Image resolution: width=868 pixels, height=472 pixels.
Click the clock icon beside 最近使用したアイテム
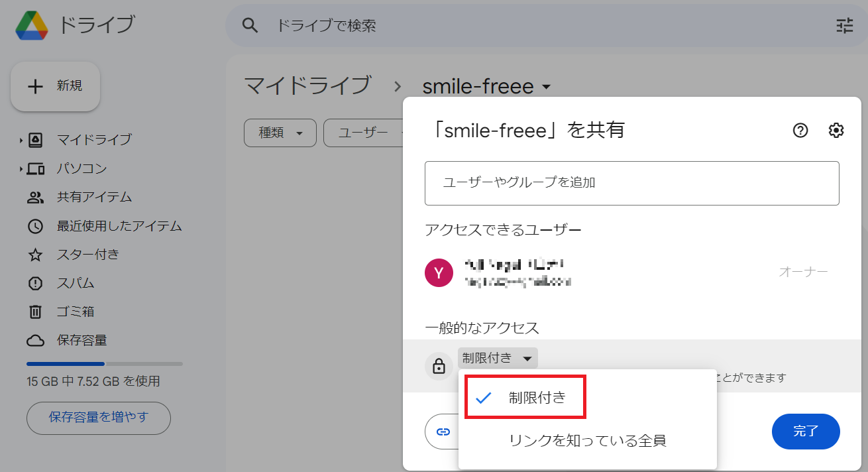click(x=35, y=226)
